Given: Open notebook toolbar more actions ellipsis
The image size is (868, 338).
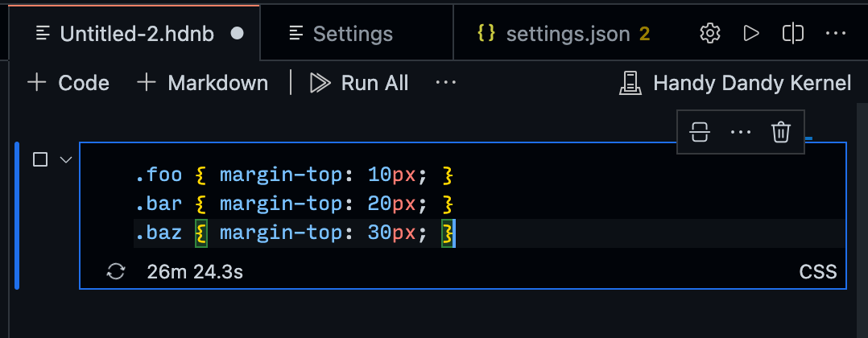Looking at the screenshot, I should (445, 83).
